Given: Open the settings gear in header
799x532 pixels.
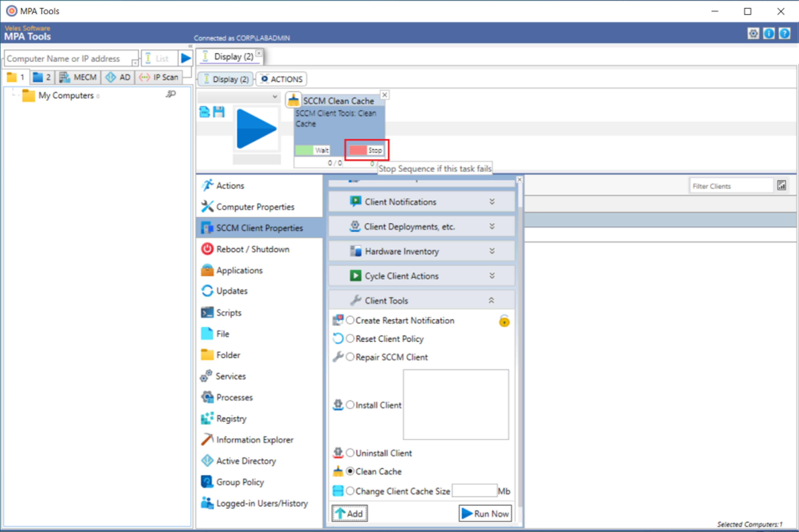Looking at the screenshot, I should pos(753,33).
